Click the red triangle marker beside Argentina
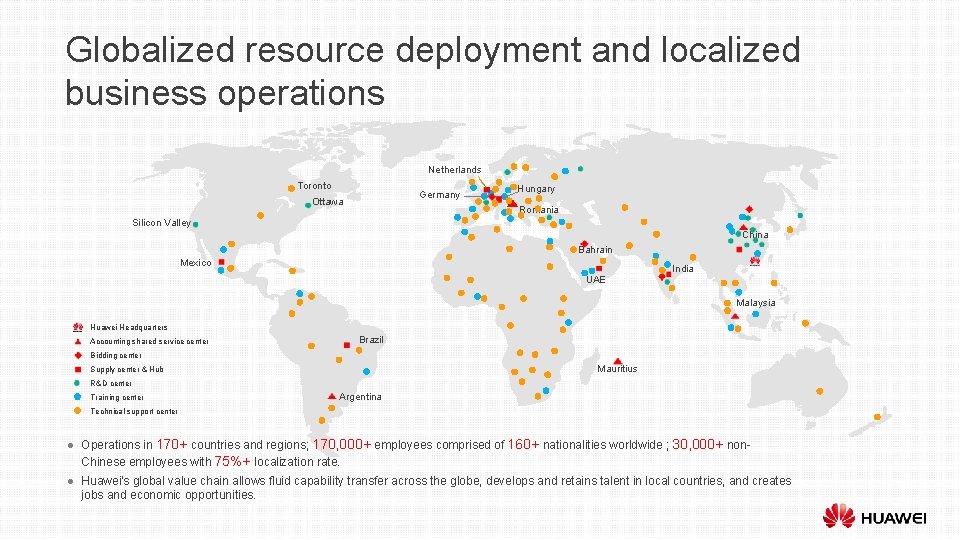The width and height of the screenshot is (960, 540). [x=332, y=397]
